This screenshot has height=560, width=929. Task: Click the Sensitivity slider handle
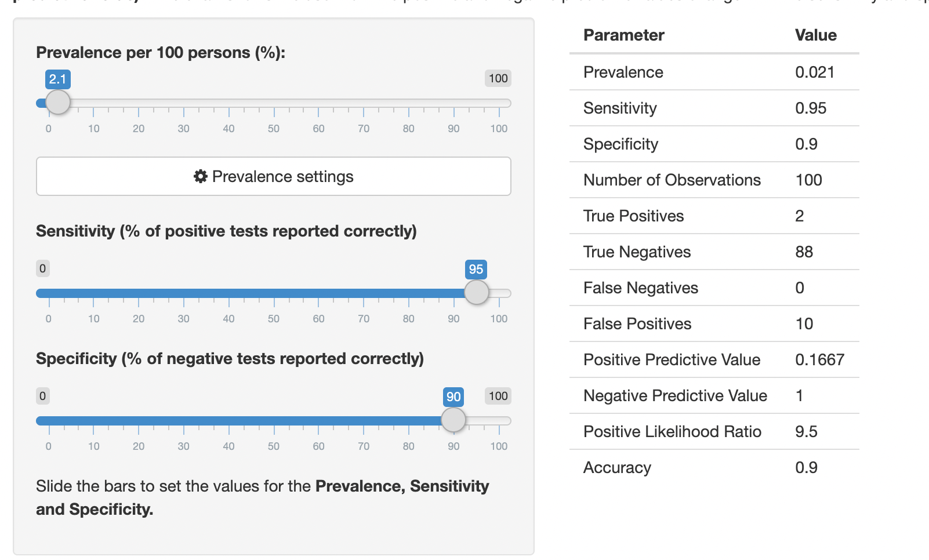[477, 293]
